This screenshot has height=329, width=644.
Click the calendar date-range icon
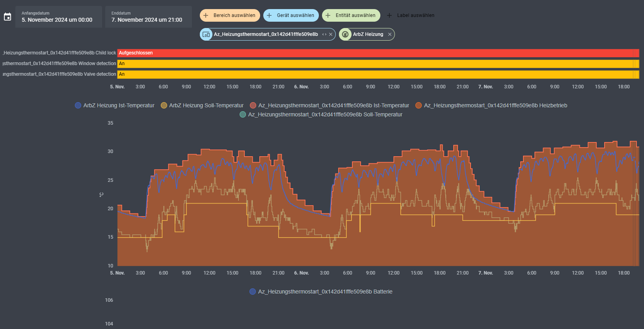pyautogui.click(x=7, y=17)
